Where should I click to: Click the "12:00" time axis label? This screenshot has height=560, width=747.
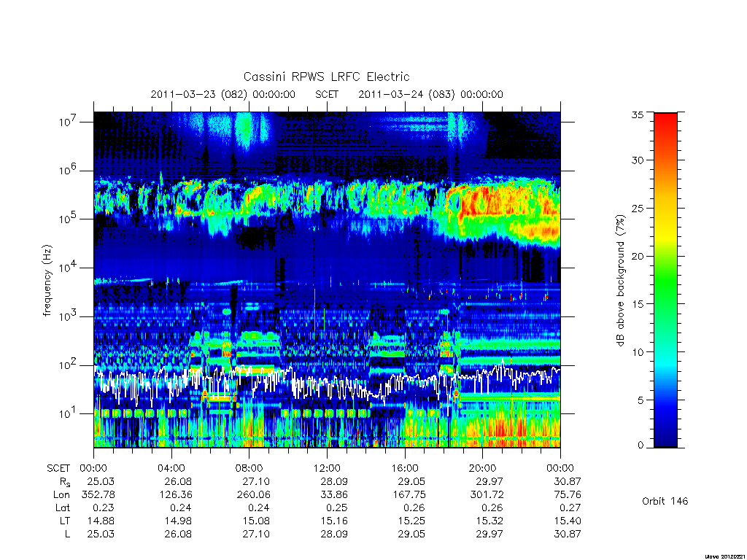pos(327,469)
